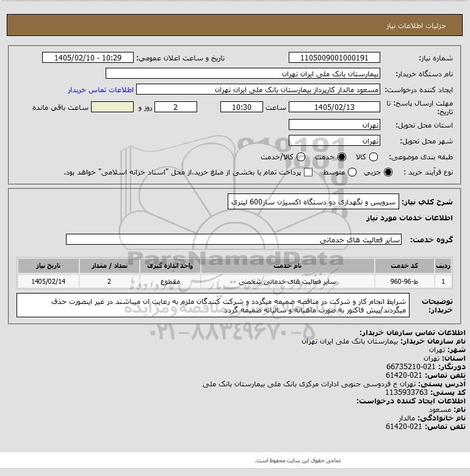Toggle the اسناد خزانه اسلامی payment checkbox
This screenshot has width=470, height=476.
(308, 173)
